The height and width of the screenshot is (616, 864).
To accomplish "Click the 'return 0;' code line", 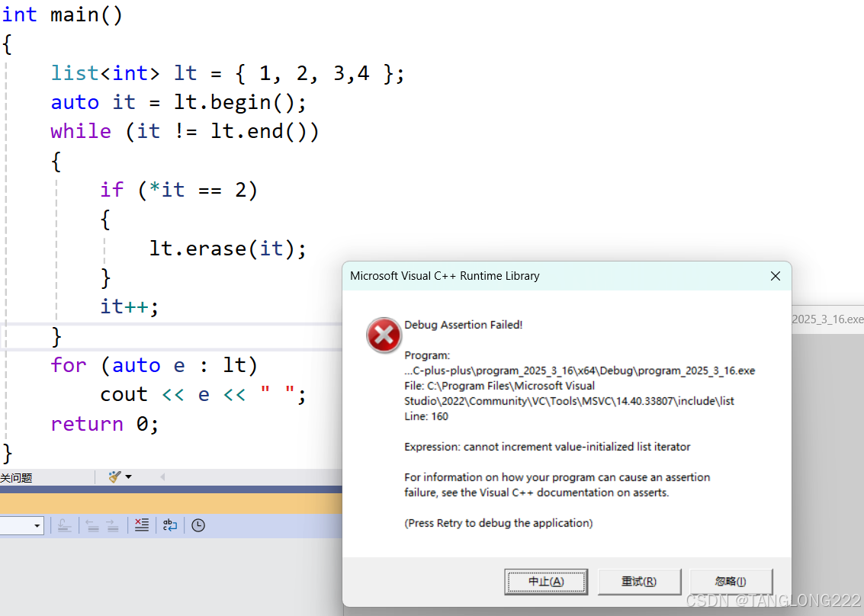I will [104, 424].
